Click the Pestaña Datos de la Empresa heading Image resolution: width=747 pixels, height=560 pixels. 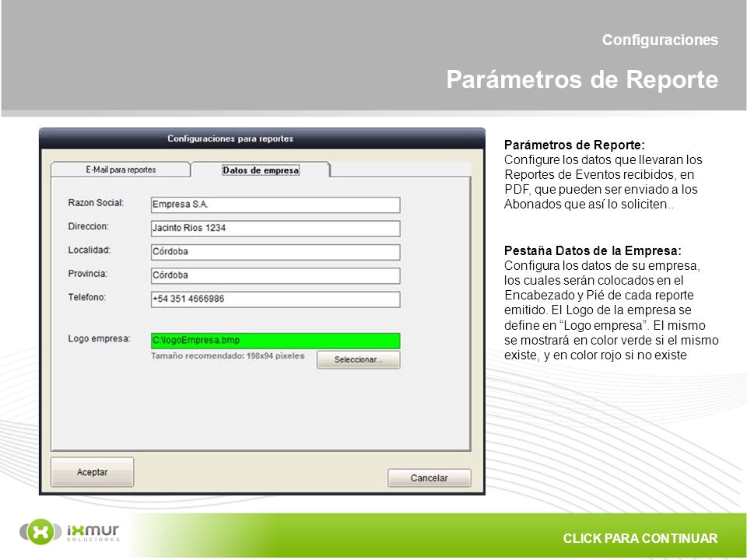click(593, 250)
